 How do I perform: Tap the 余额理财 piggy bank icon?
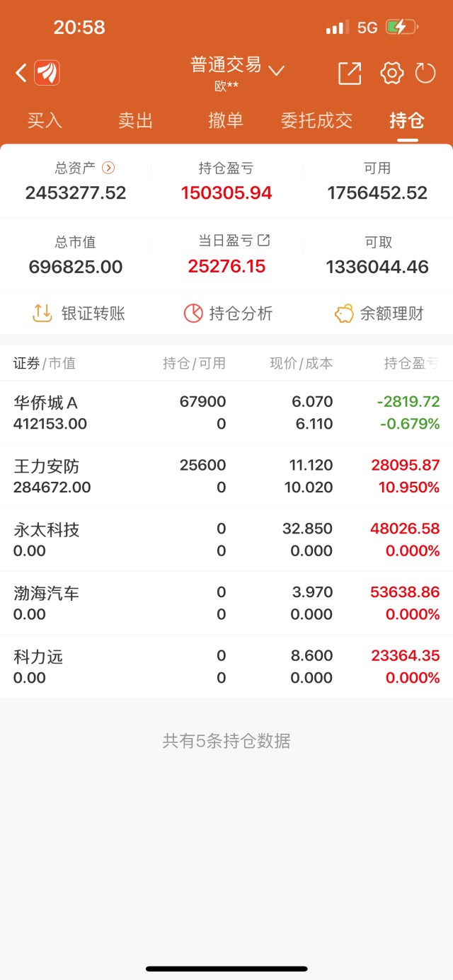(x=344, y=313)
